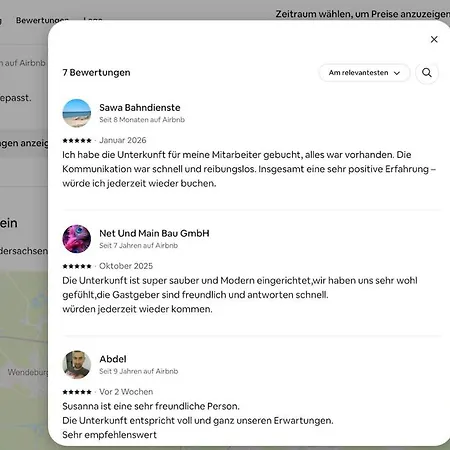Click the 'Wendeburg' label on the background map
450x450 pixels.
(x=28, y=372)
